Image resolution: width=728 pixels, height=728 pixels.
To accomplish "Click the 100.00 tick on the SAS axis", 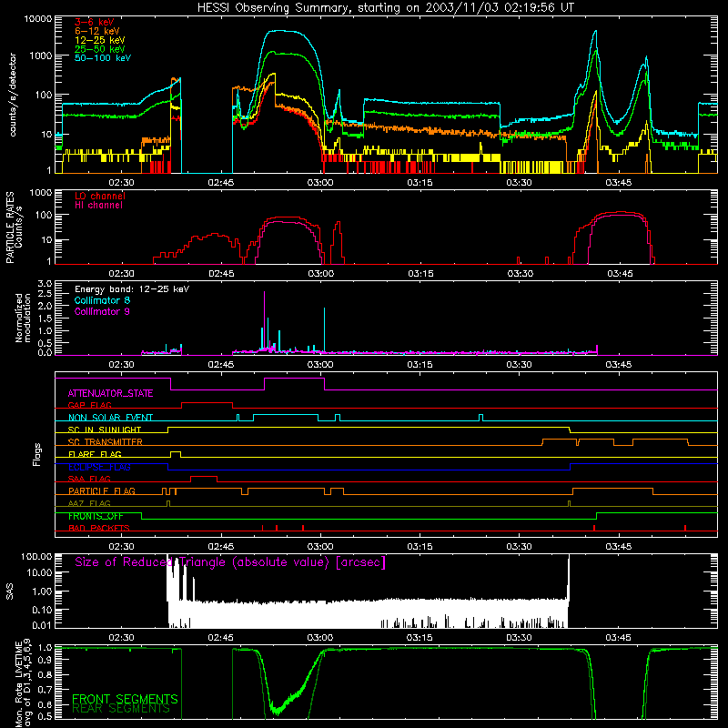I will [x=36, y=556].
